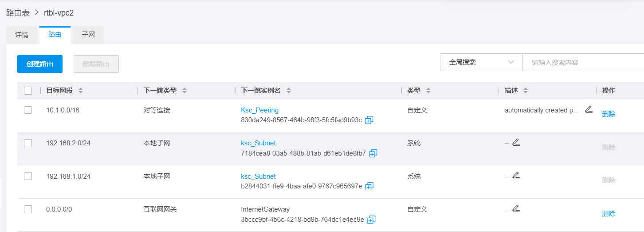Check the select-all header checkbox
This screenshot has width=644, height=232.
point(28,91)
